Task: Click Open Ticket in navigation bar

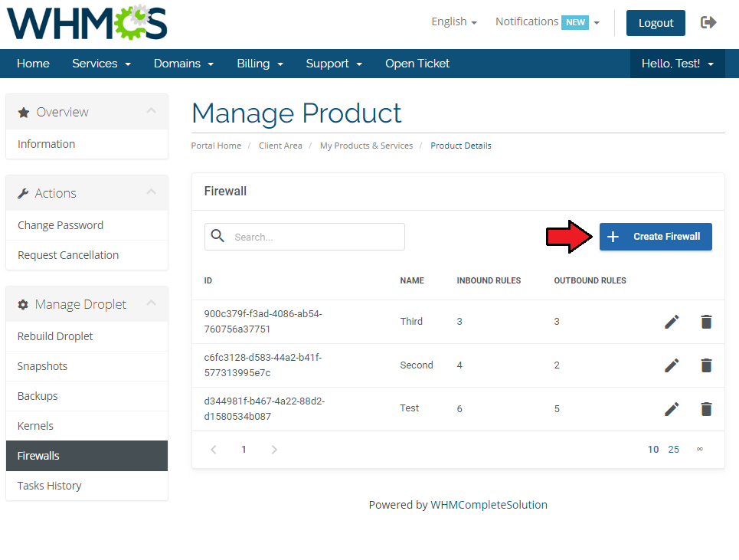Action: tap(417, 64)
